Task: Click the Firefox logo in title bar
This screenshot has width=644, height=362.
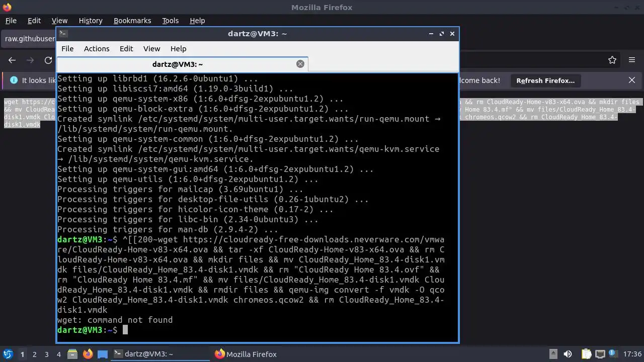Action: click(x=7, y=7)
